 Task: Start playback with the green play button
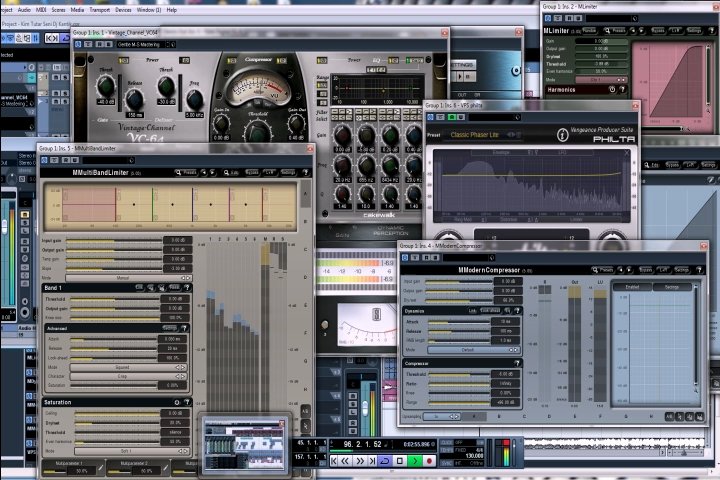coord(415,461)
